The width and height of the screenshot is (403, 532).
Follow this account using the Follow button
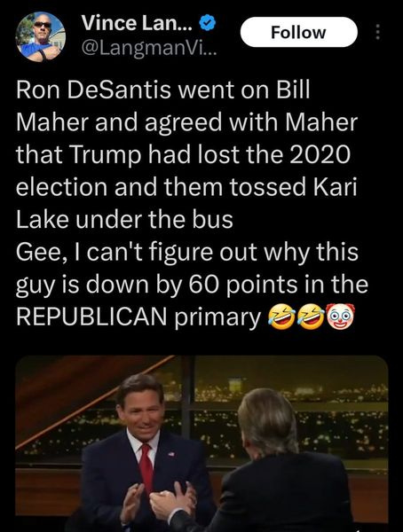coord(298,32)
